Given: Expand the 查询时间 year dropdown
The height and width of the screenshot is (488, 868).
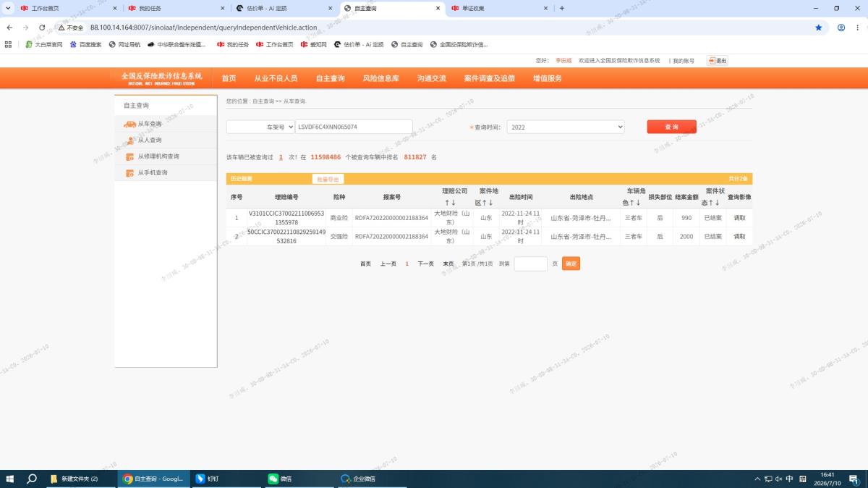Looking at the screenshot, I should point(565,127).
